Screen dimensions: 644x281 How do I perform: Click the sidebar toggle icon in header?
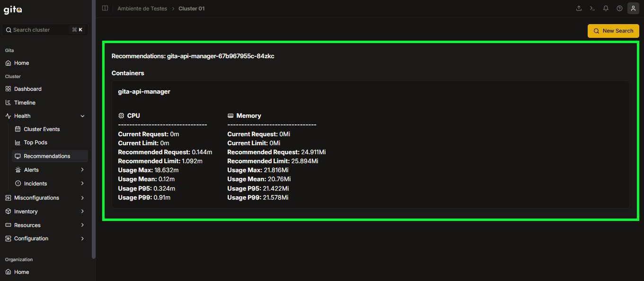click(105, 9)
